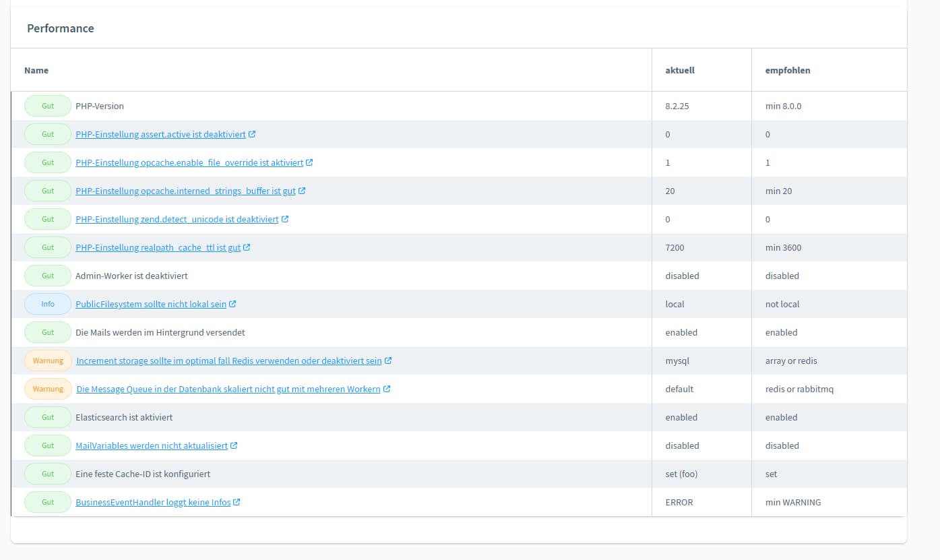940x560 pixels.
Task: Click external-link icon after assert.active link
Action: click(252, 134)
